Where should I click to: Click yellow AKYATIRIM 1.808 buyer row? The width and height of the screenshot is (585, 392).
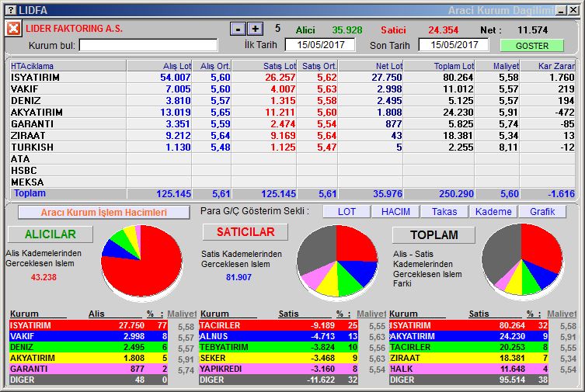[89, 358]
